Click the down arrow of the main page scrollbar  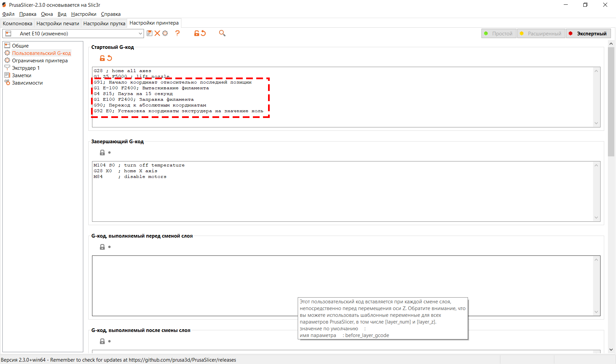point(611,350)
